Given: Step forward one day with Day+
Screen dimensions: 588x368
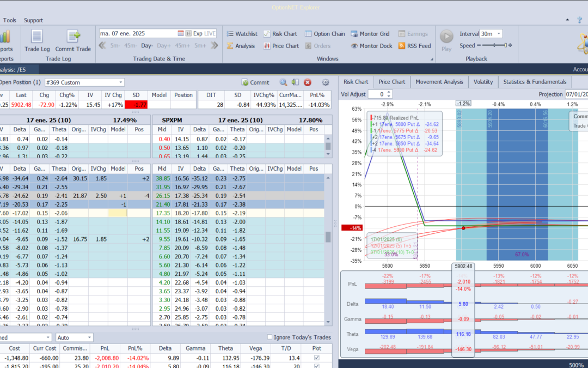Looking at the screenshot, I should pos(164,45).
